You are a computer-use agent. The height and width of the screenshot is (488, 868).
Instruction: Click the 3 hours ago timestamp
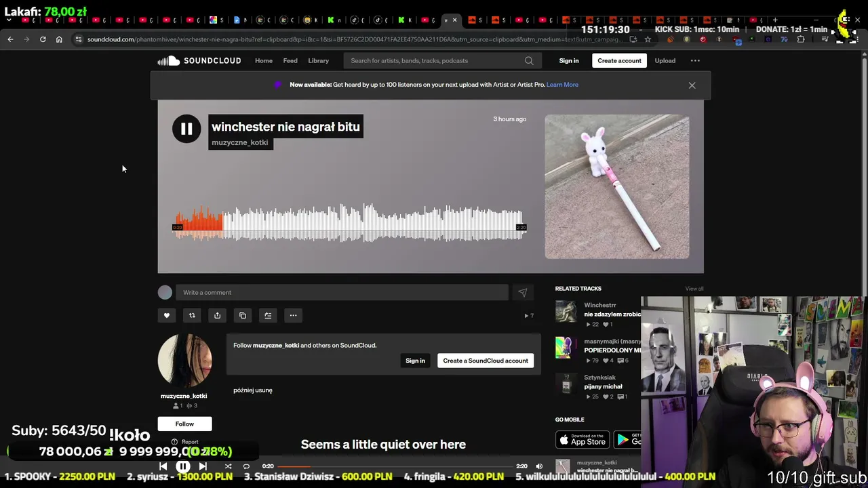510,119
